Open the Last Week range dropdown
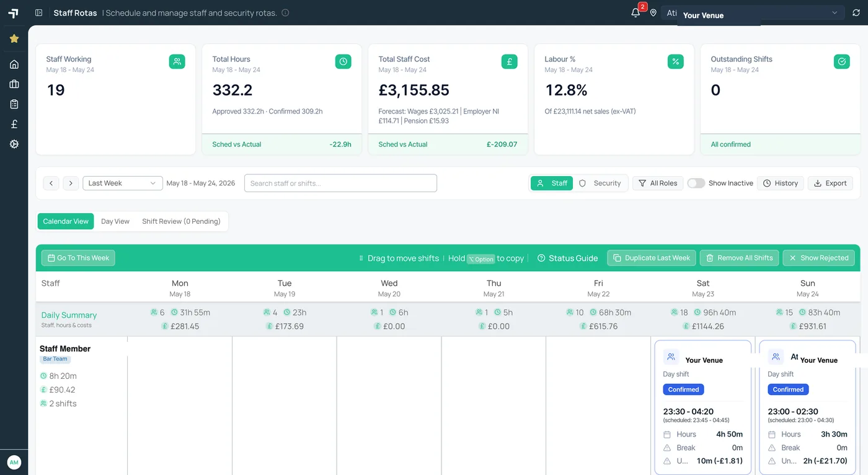 pos(123,183)
